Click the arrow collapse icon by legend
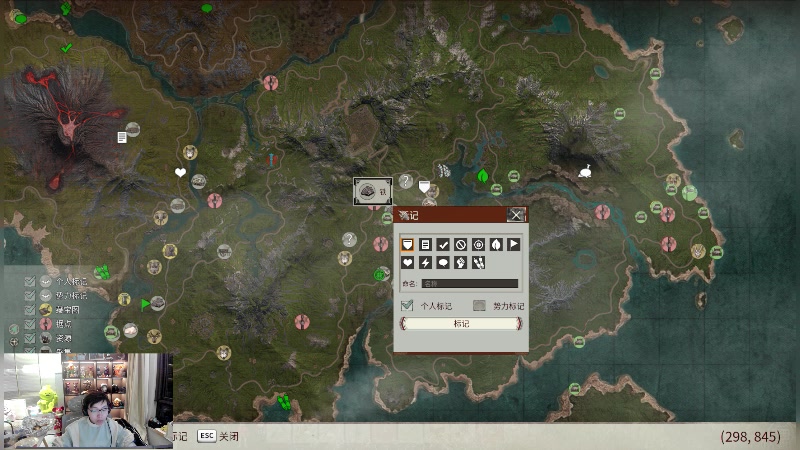800x450 pixels. click(14, 329)
